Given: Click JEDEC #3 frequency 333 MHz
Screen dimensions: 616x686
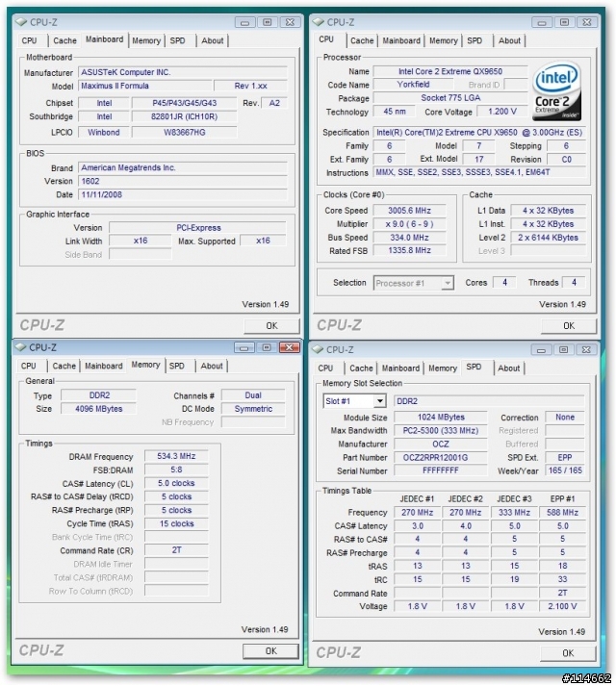Looking at the screenshot, I should (x=514, y=512).
